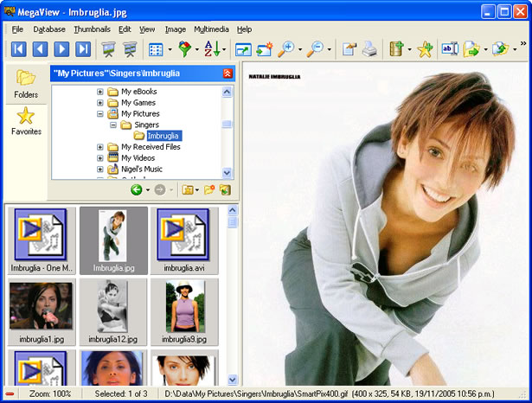Image resolution: width=532 pixels, height=403 pixels.
Task: Start the slideshow projector icon
Action: (109, 49)
